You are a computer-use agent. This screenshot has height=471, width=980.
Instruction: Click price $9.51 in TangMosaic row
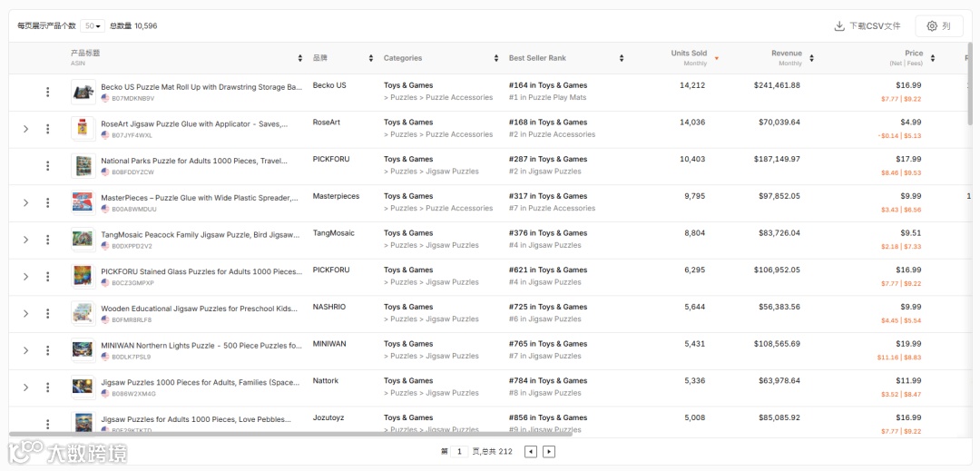coord(911,233)
